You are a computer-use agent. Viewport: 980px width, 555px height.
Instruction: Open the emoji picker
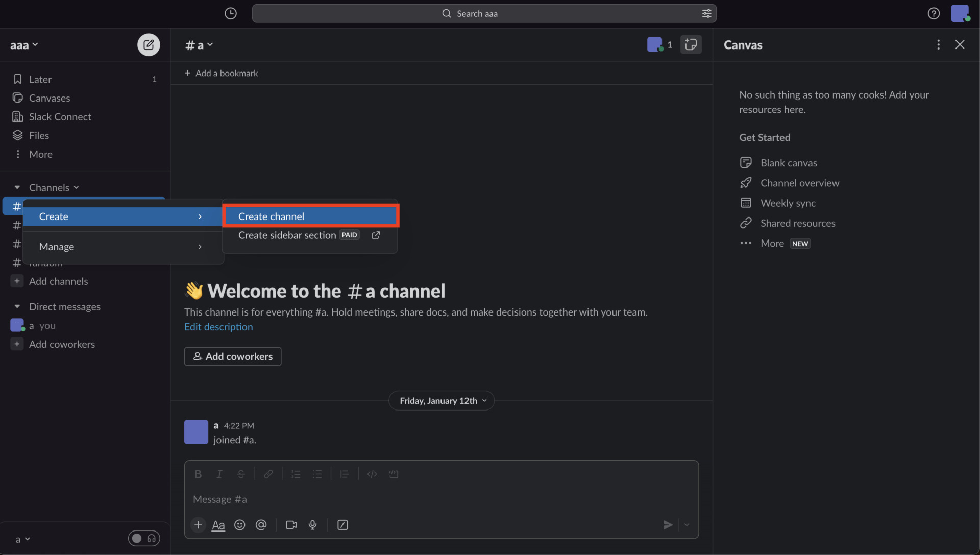(240, 525)
